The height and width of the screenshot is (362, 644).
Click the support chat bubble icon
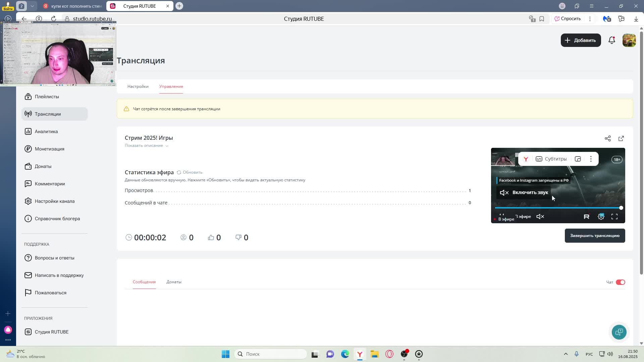(619, 332)
